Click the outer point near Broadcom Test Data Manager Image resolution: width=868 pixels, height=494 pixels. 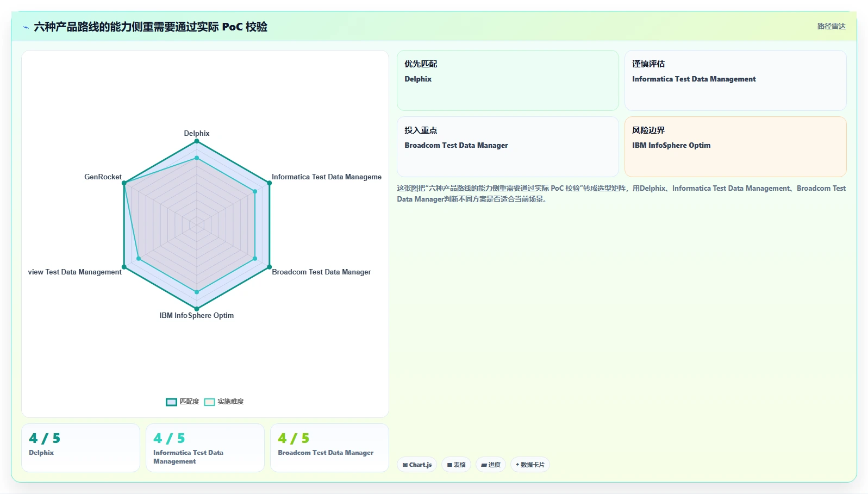tap(269, 267)
